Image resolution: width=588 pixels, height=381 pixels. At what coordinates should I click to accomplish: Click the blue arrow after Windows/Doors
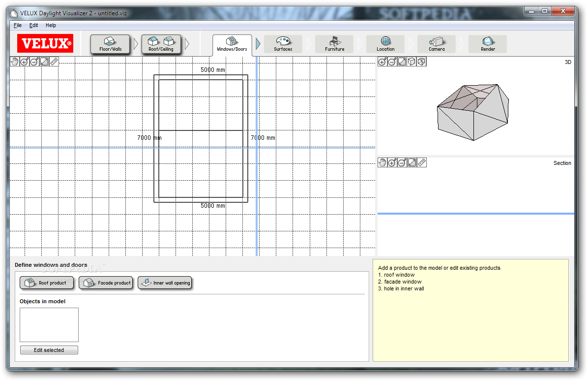point(258,44)
